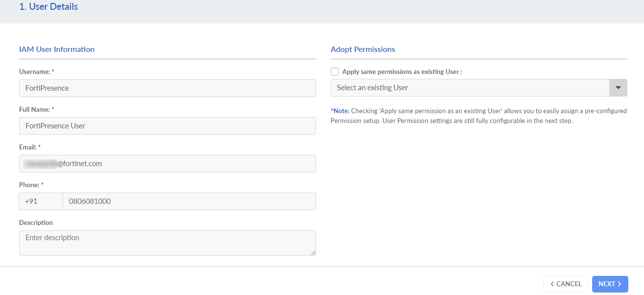Proceed with the Next button

tap(610, 284)
